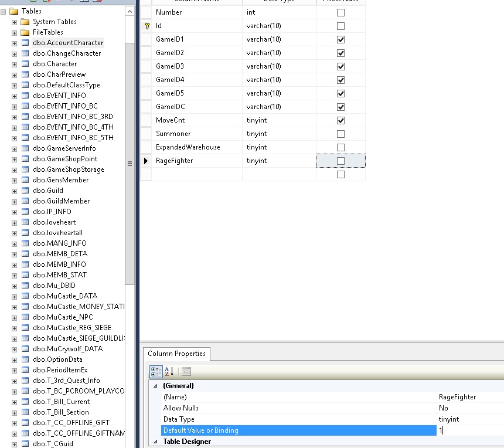Uncheck Allow Nulls for GameID1
The height and width of the screenshot is (448, 504).
pyautogui.click(x=340, y=39)
